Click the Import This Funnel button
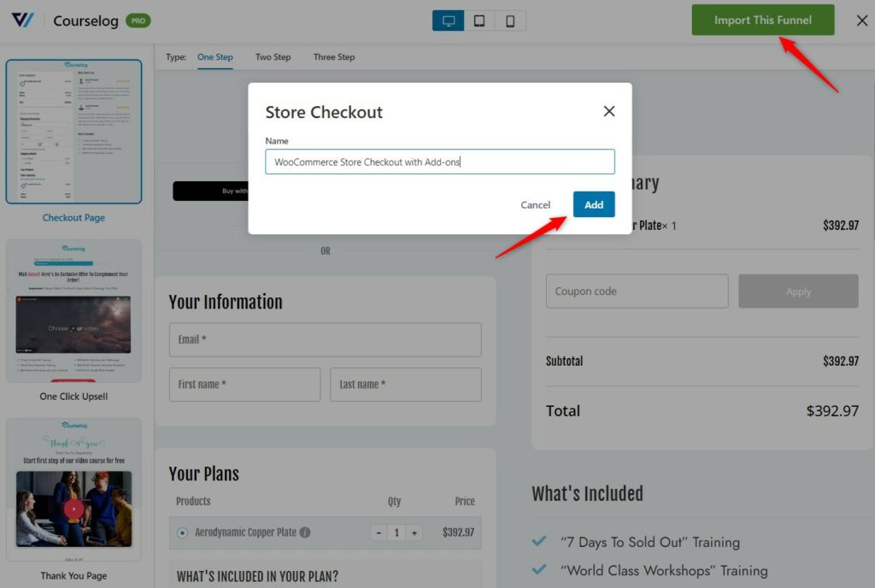This screenshot has width=875, height=588. pos(763,20)
